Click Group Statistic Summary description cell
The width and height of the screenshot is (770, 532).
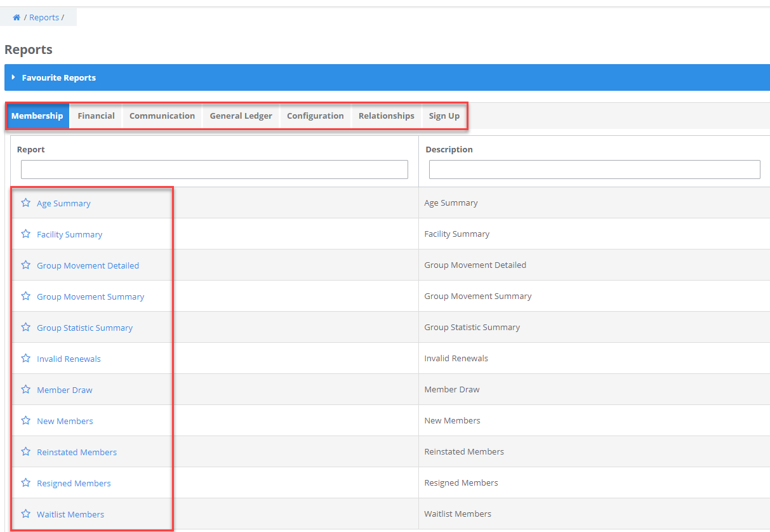(594, 328)
